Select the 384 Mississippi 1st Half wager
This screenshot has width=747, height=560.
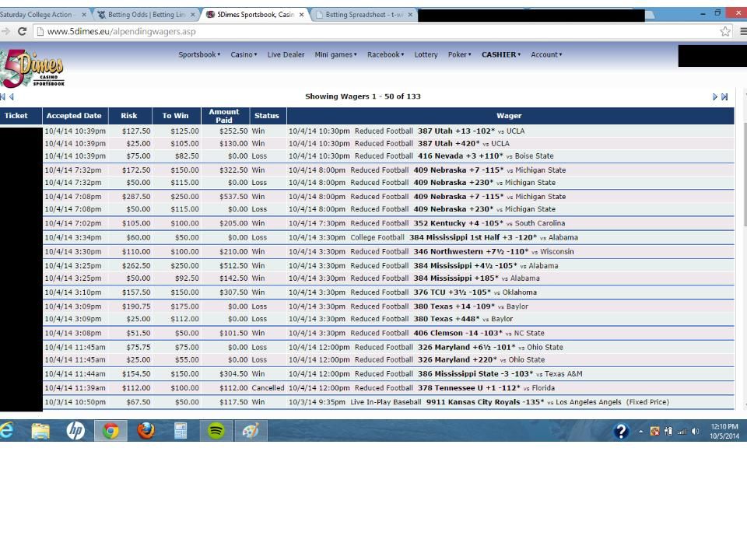click(473, 237)
